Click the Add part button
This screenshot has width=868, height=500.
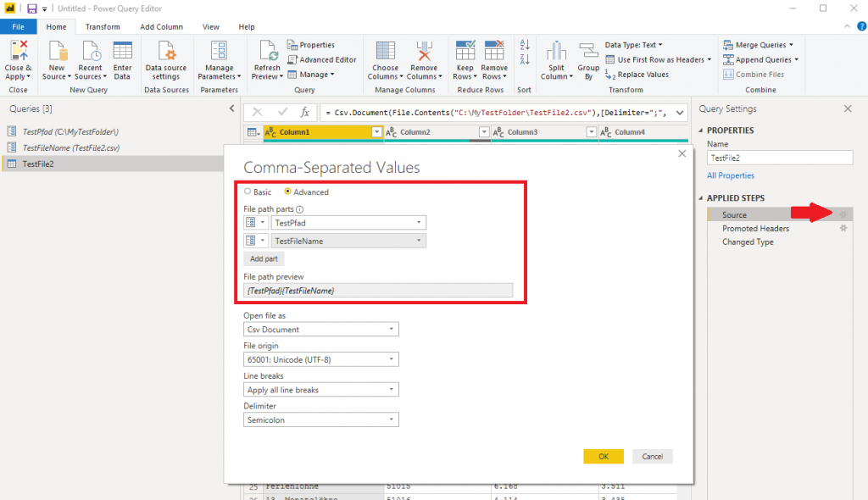pos(264,258)
